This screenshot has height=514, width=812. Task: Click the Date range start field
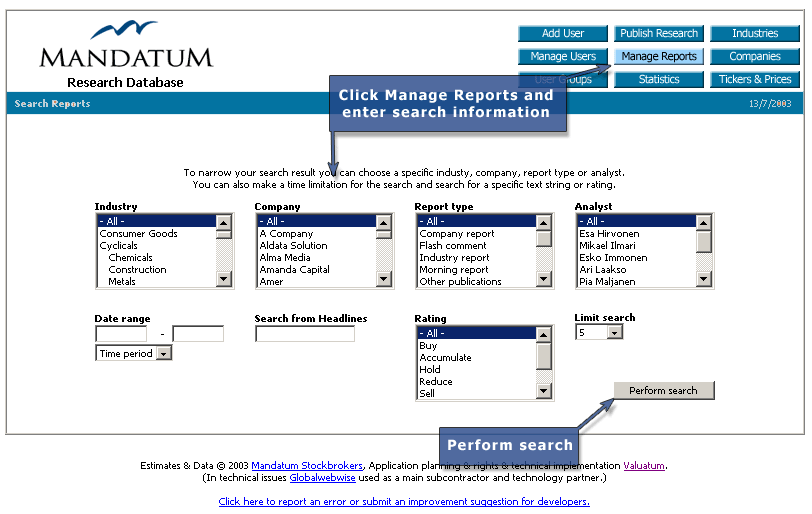pos(121,334)
